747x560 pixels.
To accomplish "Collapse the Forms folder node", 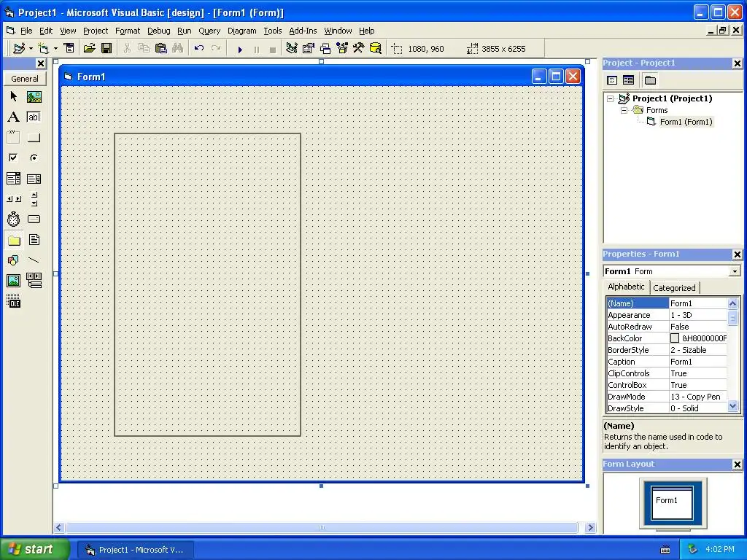I will pyautogui.click(x=624, y=111).
